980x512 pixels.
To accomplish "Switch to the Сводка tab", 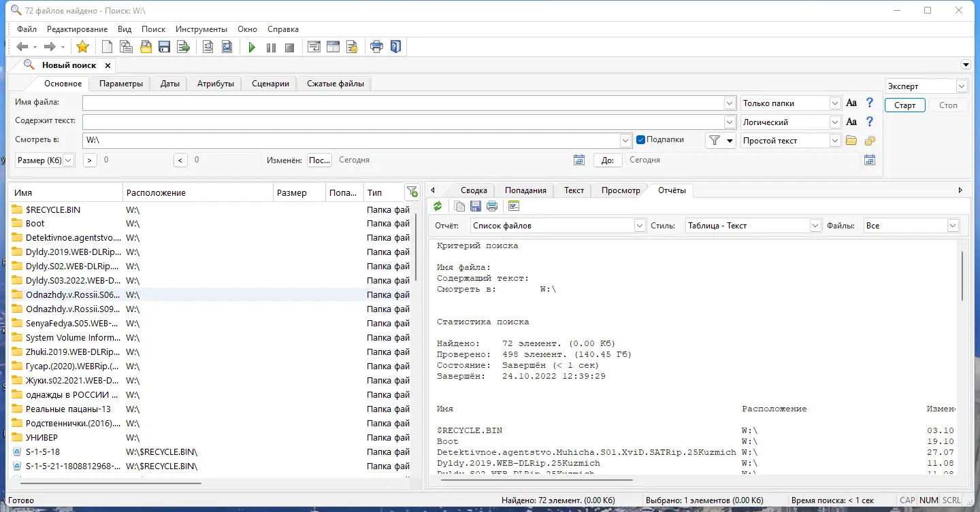I will coord(474,190).
